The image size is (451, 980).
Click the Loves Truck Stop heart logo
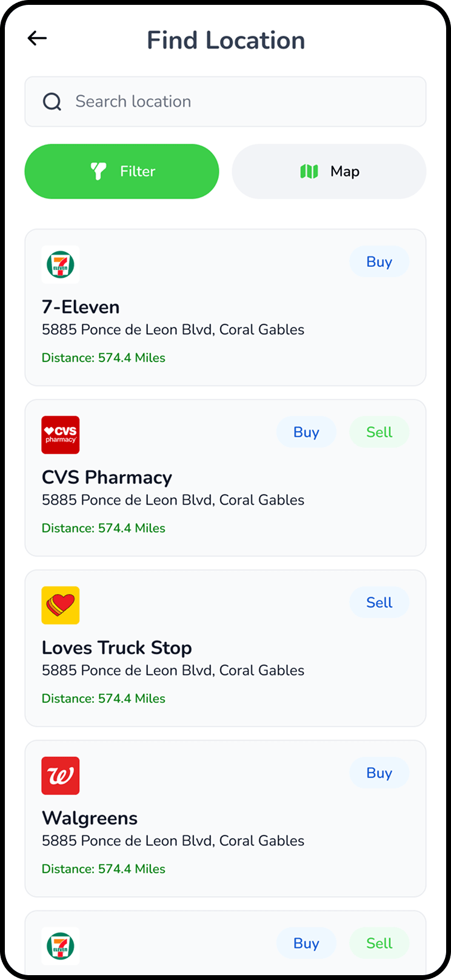[61, 605]
